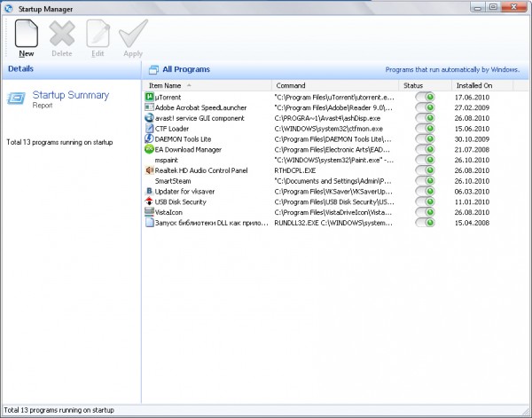Toggle Запуск библиотеки DLL status switch
The image size is (532, 418).
[425, 223]
